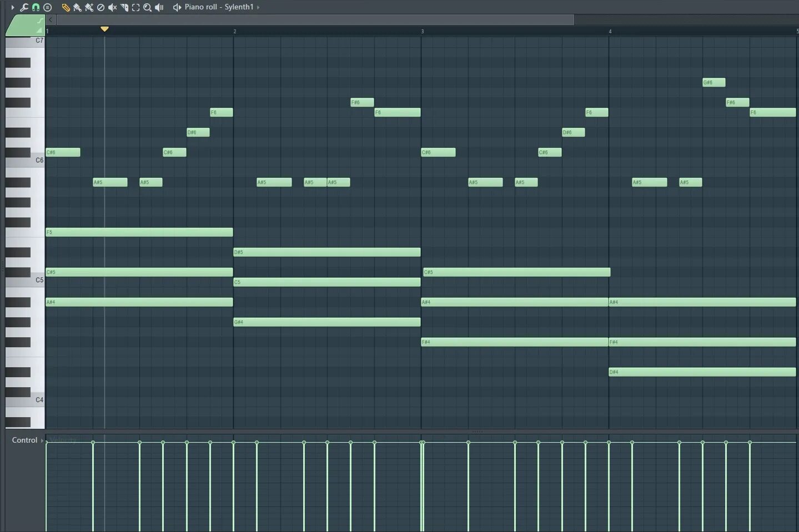Image resolution: width=799 pixels, height=532 pixels.
Task: Select the long C5 note in bar 2
Action: pyautogui.click(x=326, y=282)
